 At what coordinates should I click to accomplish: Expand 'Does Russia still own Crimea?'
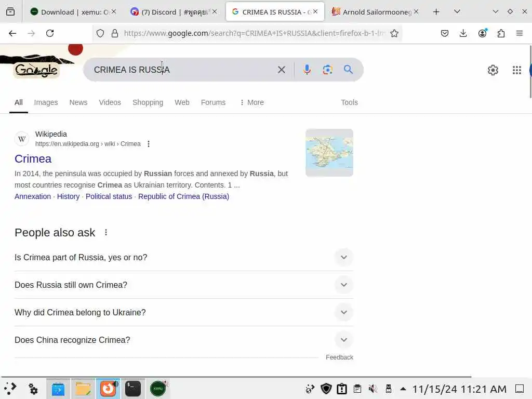[184, 285]
